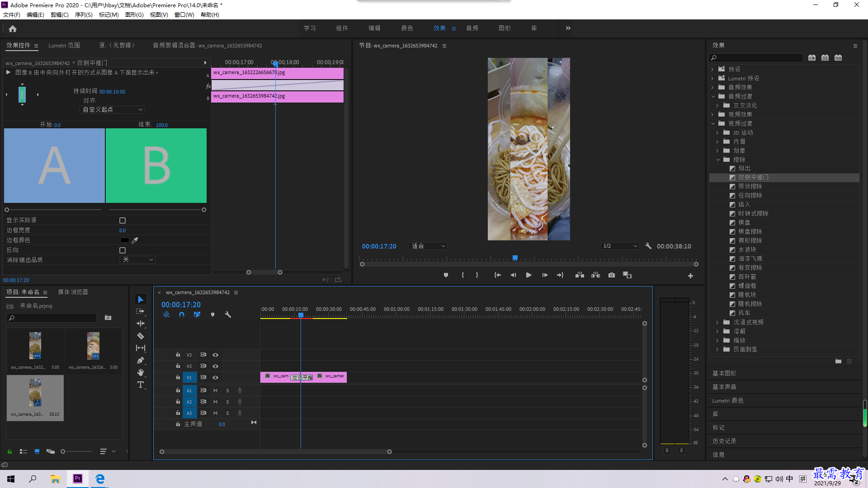Open the alignment 自定义起点 dropdown
Image resolution: width=868 pixels, height=488 pixels.
click(112, 110)
